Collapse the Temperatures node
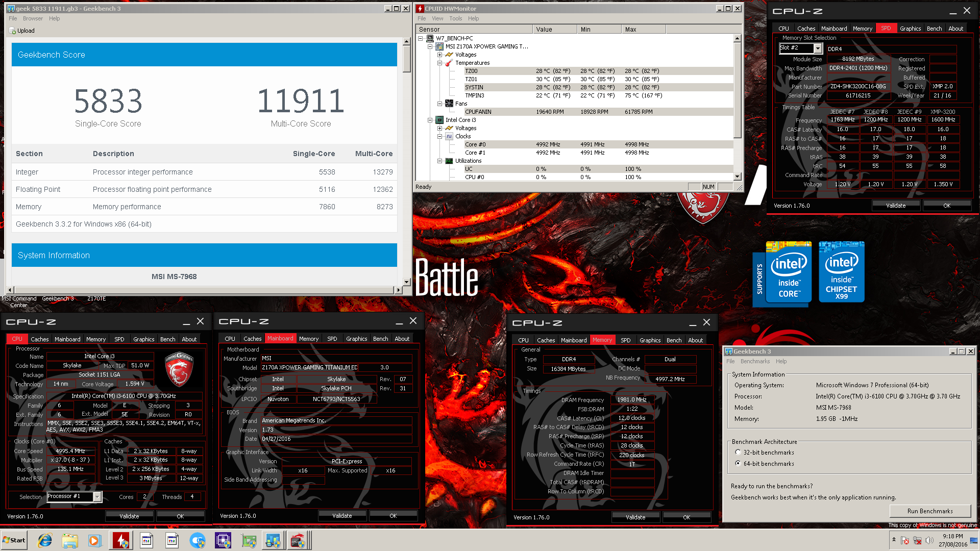Screen dimensions: 980x551 tap(439, 63)
